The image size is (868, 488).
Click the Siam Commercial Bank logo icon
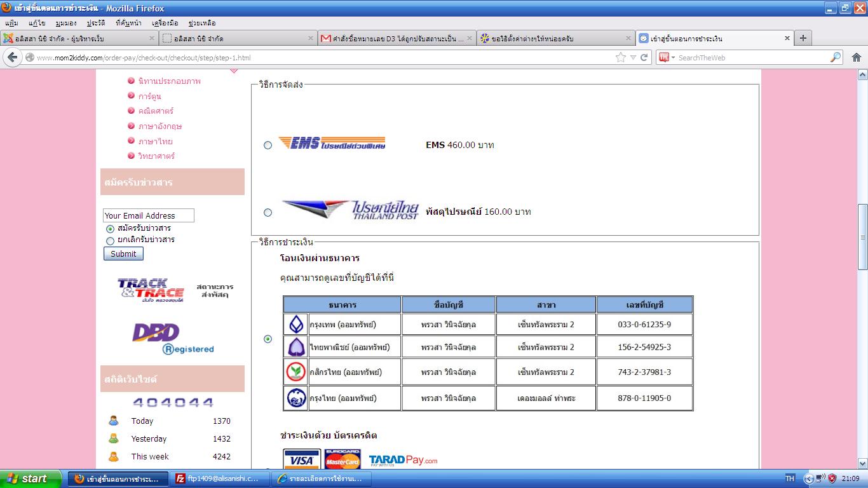coord(295,348)
